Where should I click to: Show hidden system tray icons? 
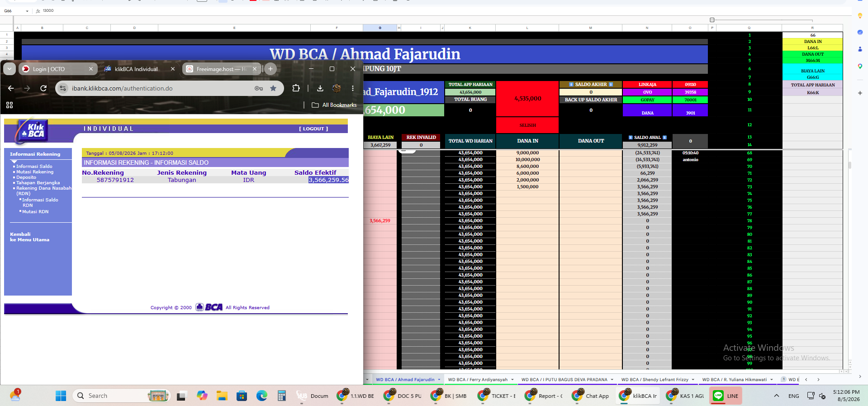point(777,396)
